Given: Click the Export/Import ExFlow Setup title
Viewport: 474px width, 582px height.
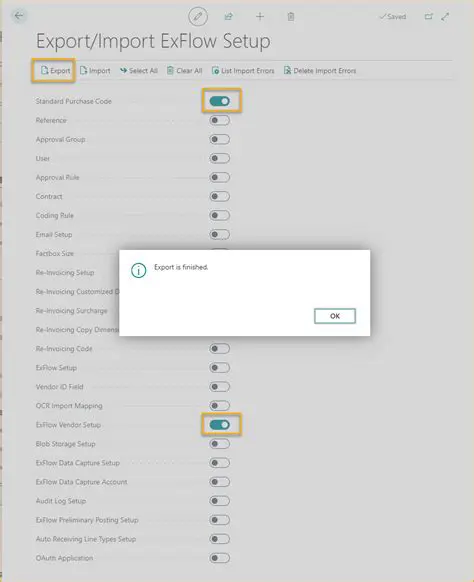Looking at the screenshot, I should pyautogui.click(x=153, y=41).
